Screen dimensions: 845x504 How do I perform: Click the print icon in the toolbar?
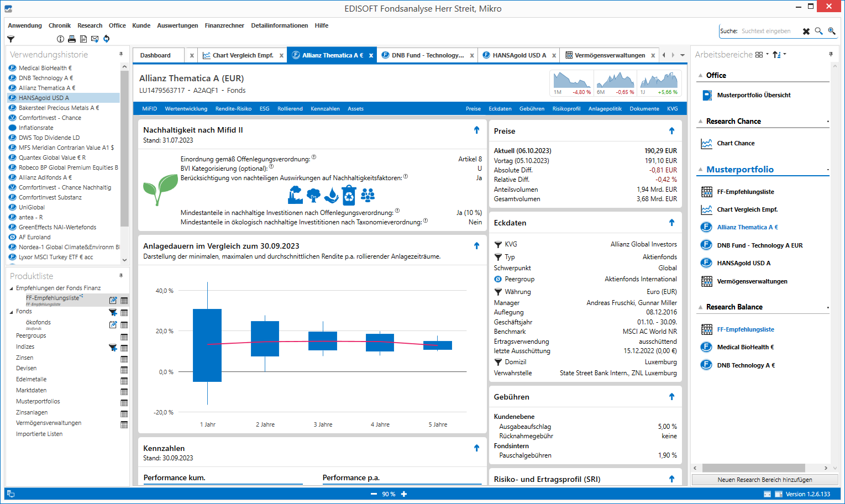tap(71, 39)
